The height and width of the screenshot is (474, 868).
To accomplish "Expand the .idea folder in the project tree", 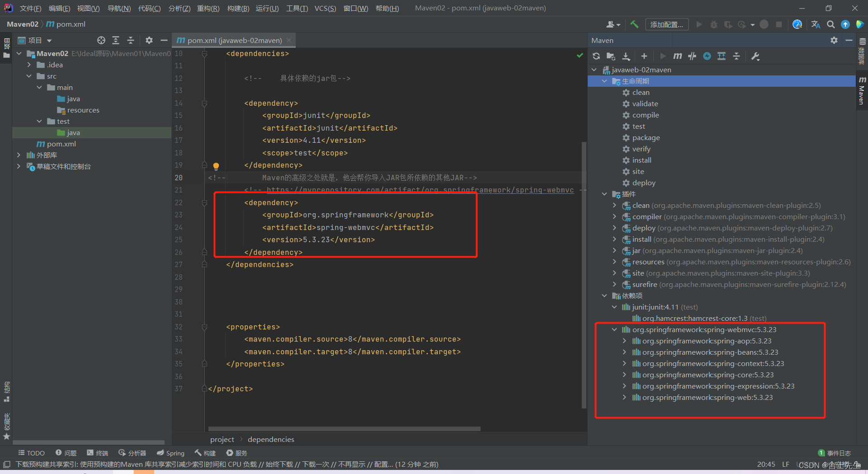I will click(x=29, y=65).
